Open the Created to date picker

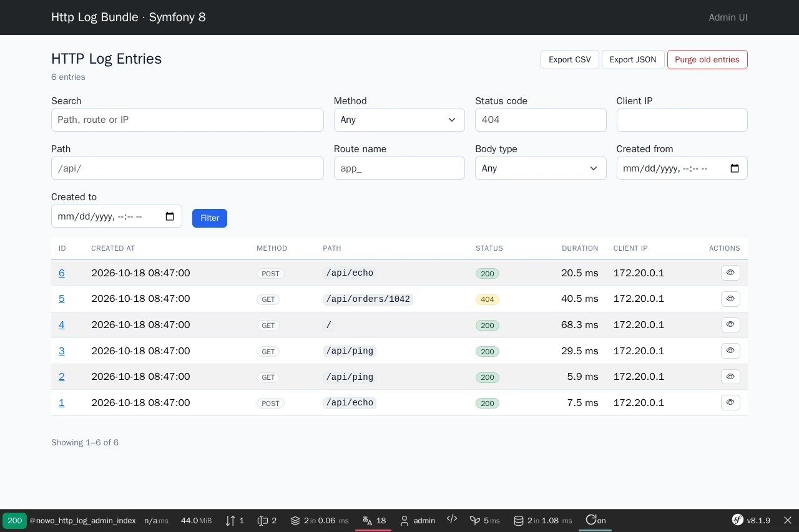point(170,216)
